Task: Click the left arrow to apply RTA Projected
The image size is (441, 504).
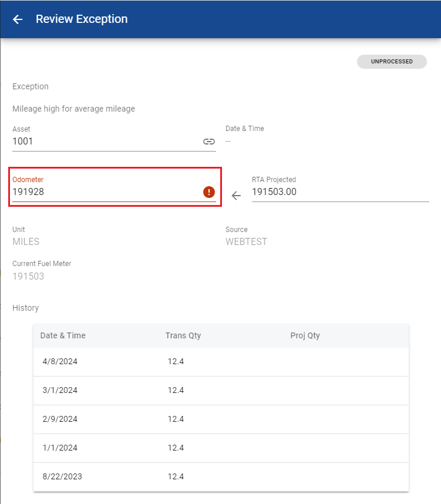Action: (x=236, y=196)
